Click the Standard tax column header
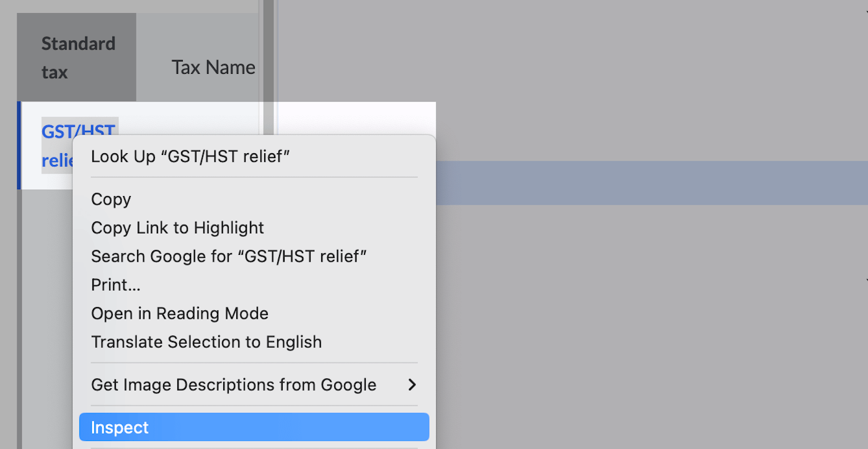 tap(77, 57)
